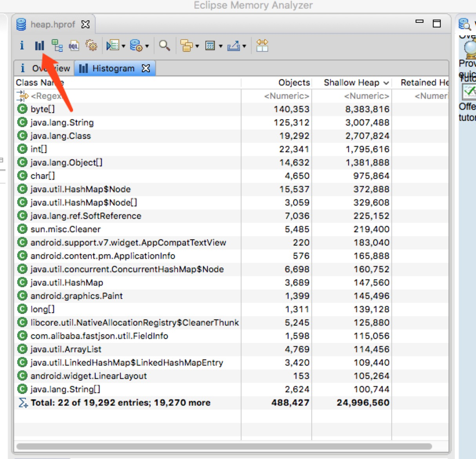Image resolution: width=476 pixels, height=459 pixels.
Task: Select the NativeAllocationRegistry$CleanerThunk row
Action: click(231, 322)
